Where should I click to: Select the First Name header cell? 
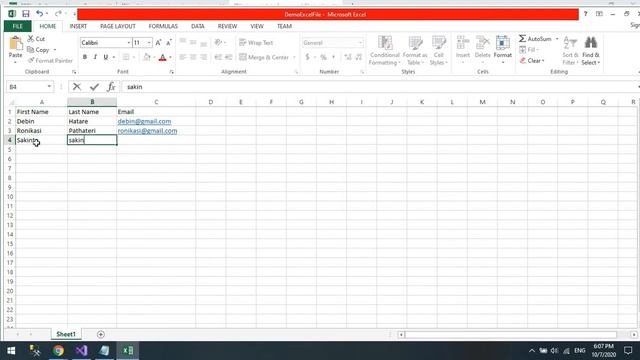tap(42, 111)
